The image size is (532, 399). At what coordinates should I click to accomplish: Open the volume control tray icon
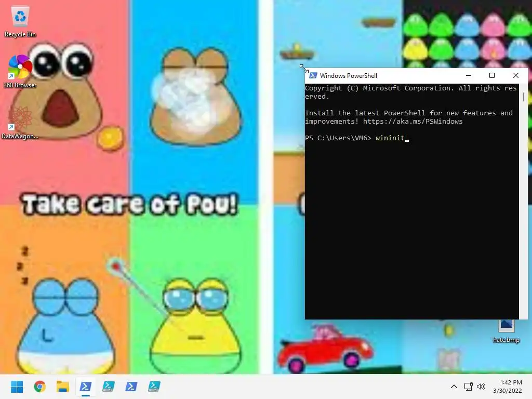481,387
